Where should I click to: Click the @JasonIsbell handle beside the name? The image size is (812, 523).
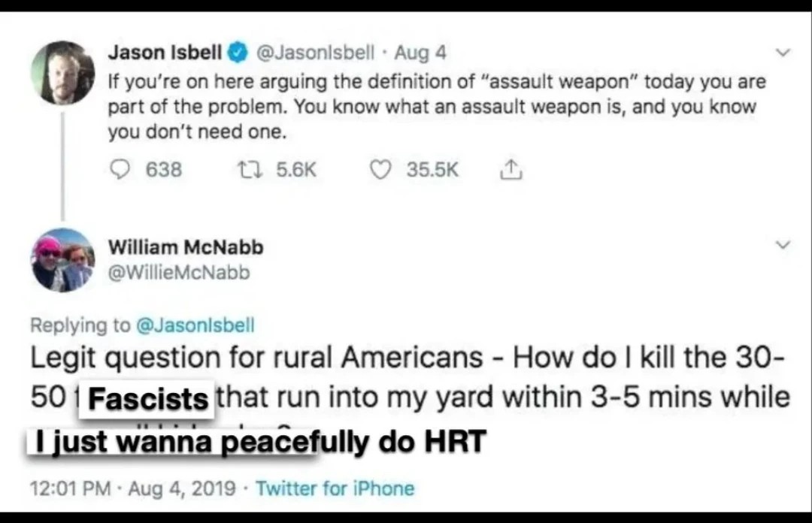tap(315, 53)
